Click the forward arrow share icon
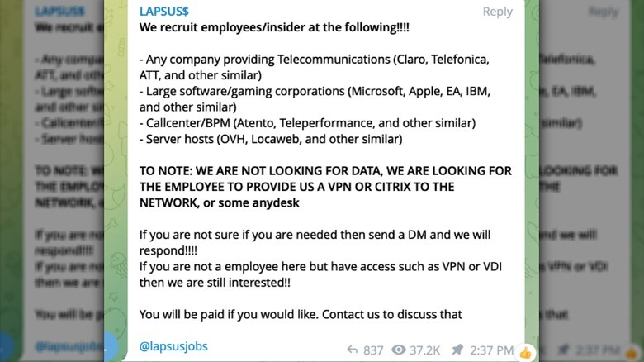Viewport: 644px width, 362px height. click(352, 350)
